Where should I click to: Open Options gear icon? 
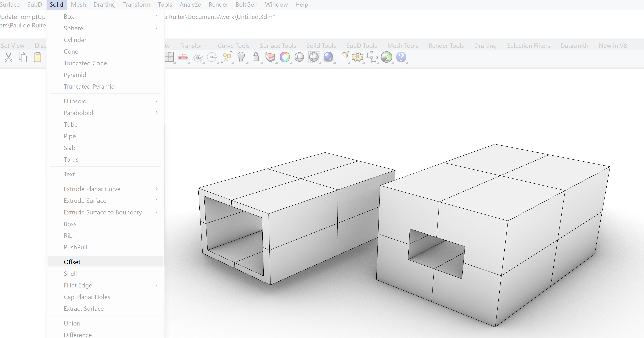pos(357,57)
